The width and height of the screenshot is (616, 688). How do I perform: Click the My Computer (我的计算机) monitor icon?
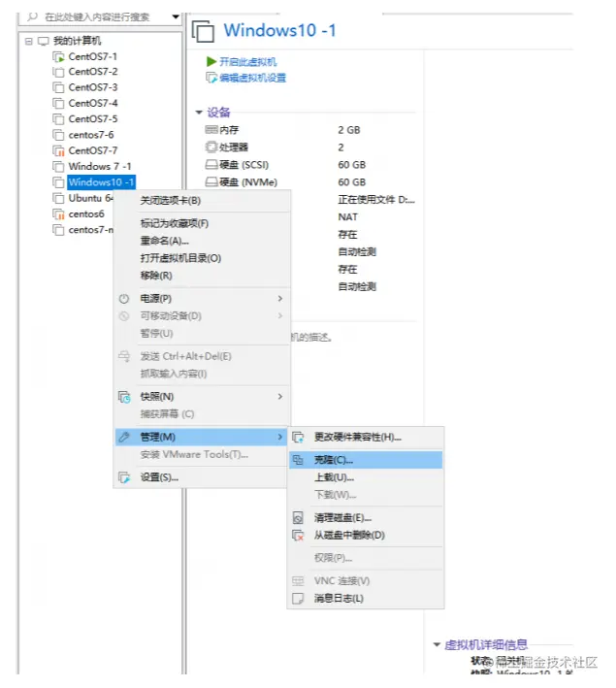point(44,42)
